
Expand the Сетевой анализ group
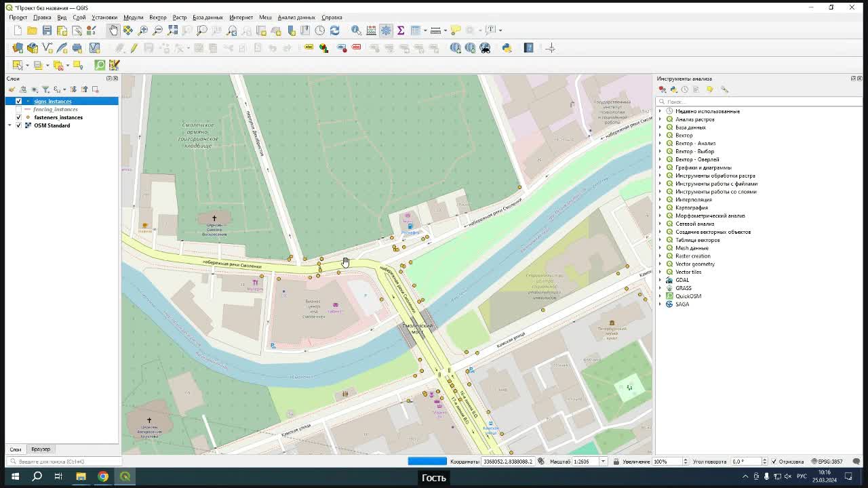tap(660, 224)
